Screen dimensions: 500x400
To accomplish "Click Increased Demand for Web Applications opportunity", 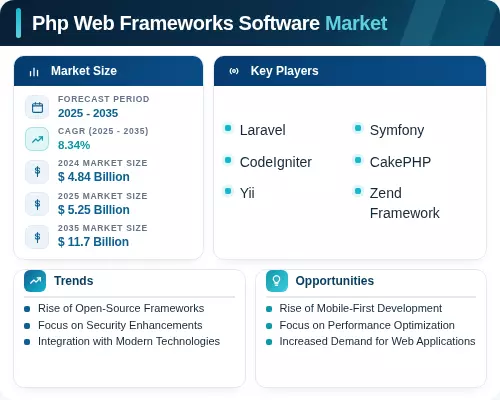I will pos(377,342).
